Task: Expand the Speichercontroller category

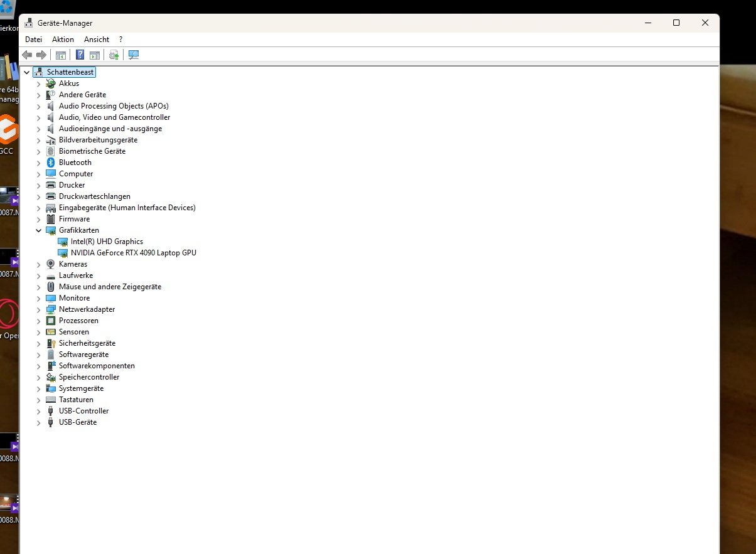Action: 38,377
